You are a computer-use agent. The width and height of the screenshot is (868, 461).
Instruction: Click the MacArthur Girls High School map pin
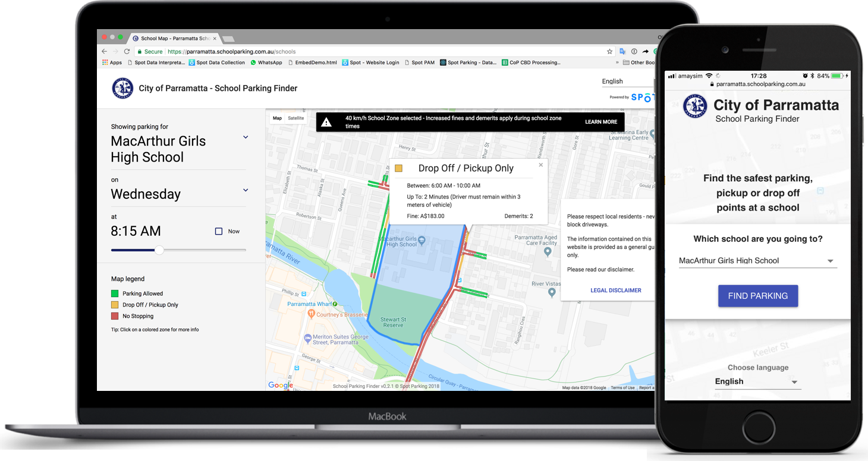click(x=422, y=241)
